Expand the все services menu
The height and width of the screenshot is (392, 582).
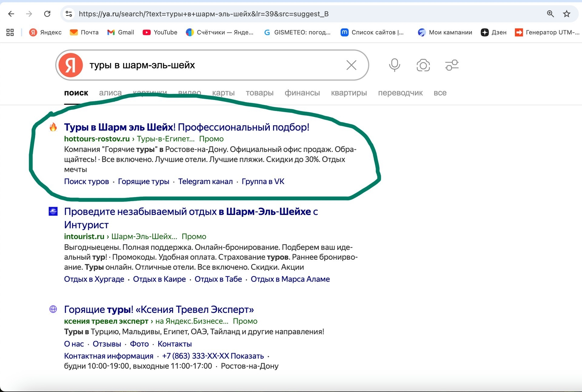[x=440, y=93]
